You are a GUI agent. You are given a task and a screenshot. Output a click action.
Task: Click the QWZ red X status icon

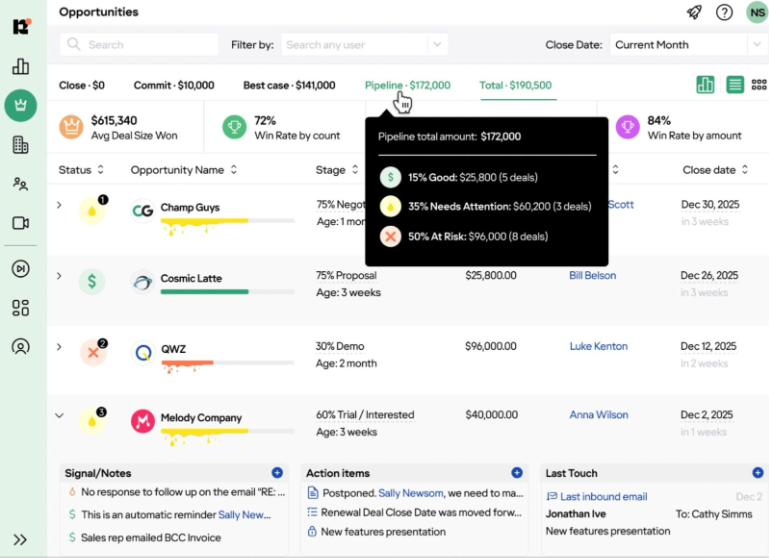(93, 352)
